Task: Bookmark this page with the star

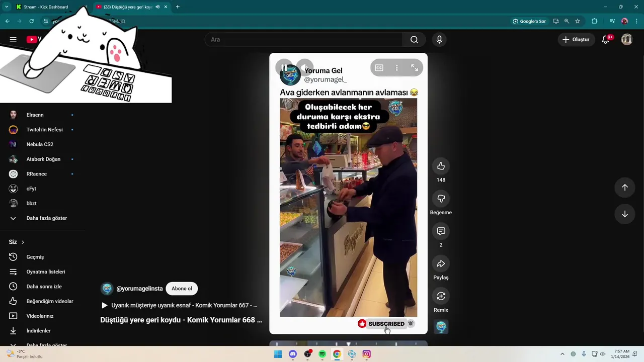Action: pyautogui.click(x=578, y=21)
